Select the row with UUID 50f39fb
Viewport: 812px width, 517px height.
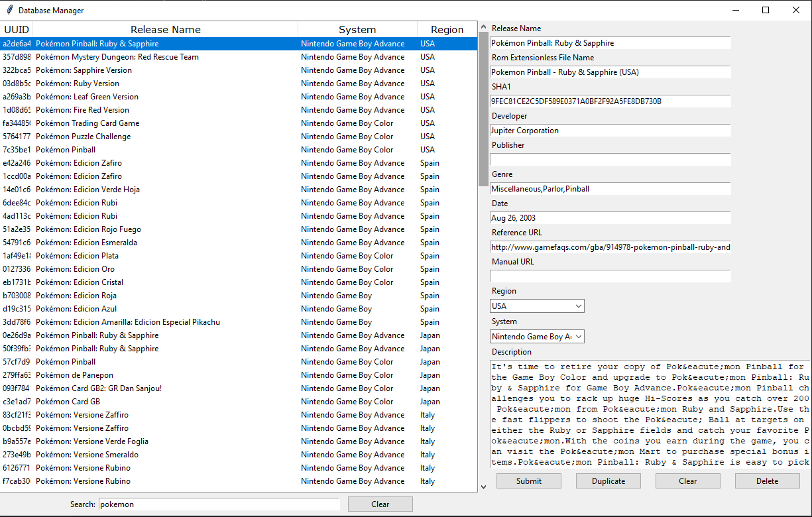239,349
